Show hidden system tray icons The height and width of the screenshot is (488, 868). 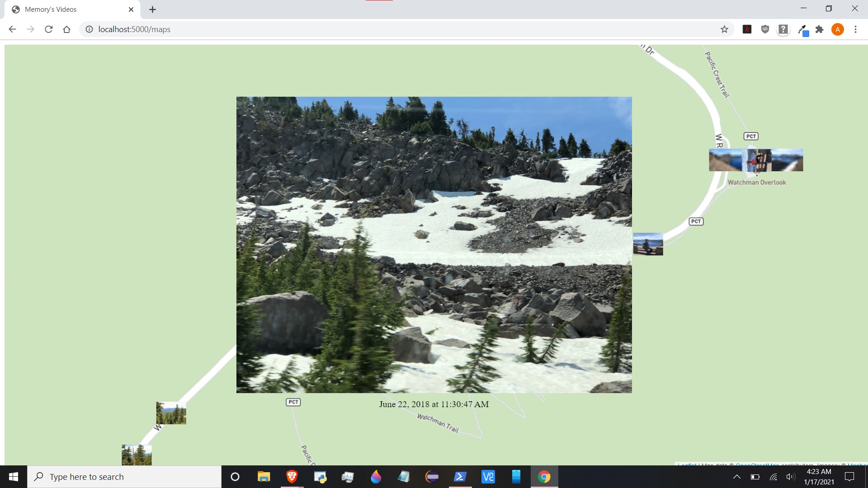(x=736, y=477)
